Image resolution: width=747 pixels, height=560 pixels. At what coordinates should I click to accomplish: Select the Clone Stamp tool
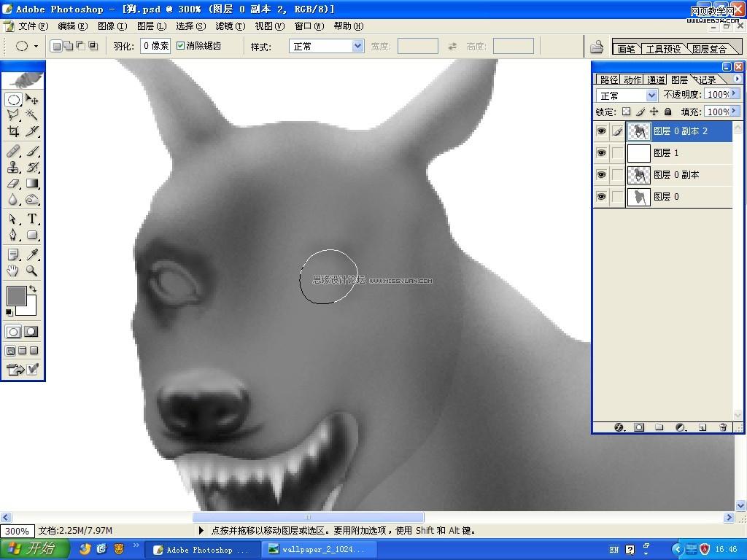pos(13,167)
